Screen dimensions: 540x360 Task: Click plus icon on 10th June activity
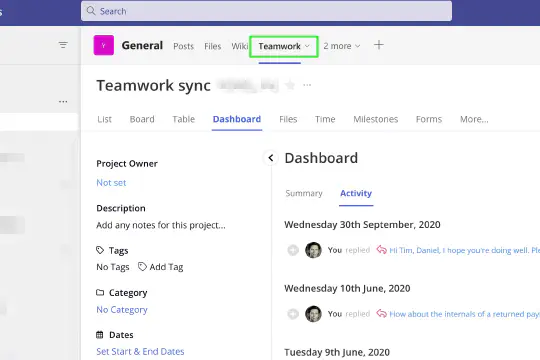293,314
